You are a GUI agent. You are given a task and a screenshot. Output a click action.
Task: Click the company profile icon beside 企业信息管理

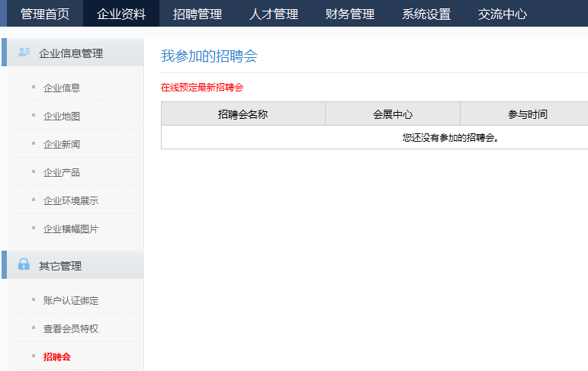tap(24, 53)
